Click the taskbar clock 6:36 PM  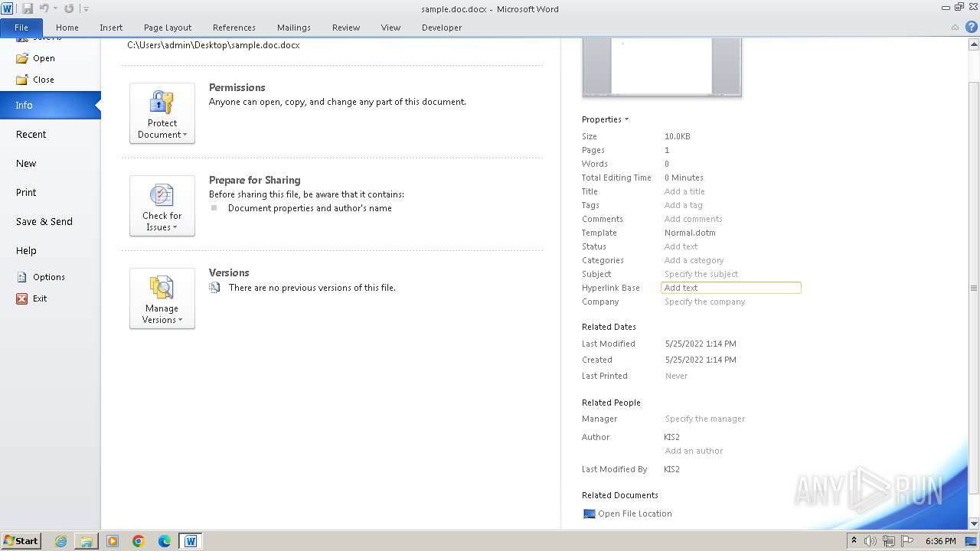(x=940, y=541)
